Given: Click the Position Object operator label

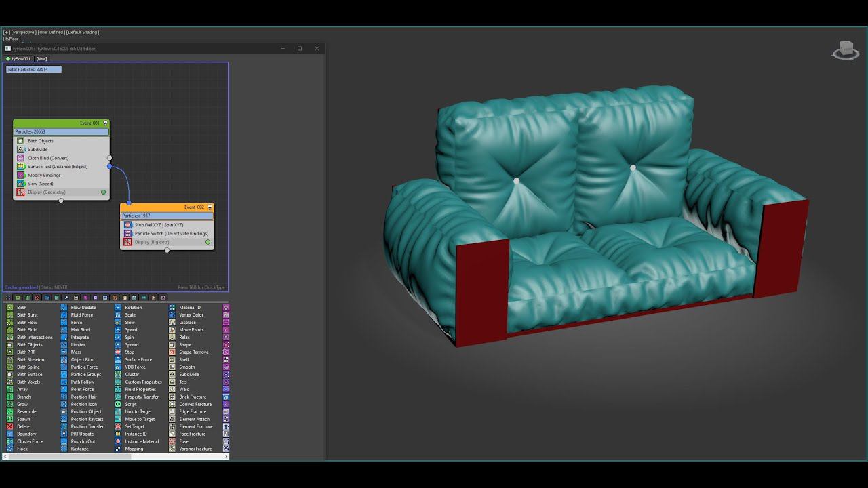Looking at the screenshot, I should pyautogui.click(x=86, y=412).
